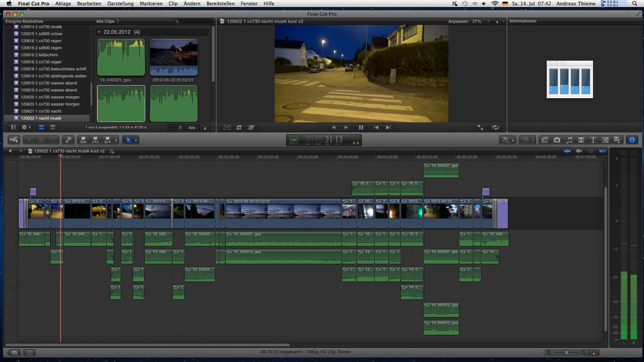
Task: Select the 2012-06-22 01:52:31 video thumbnail
Action: tap(173, 57)
